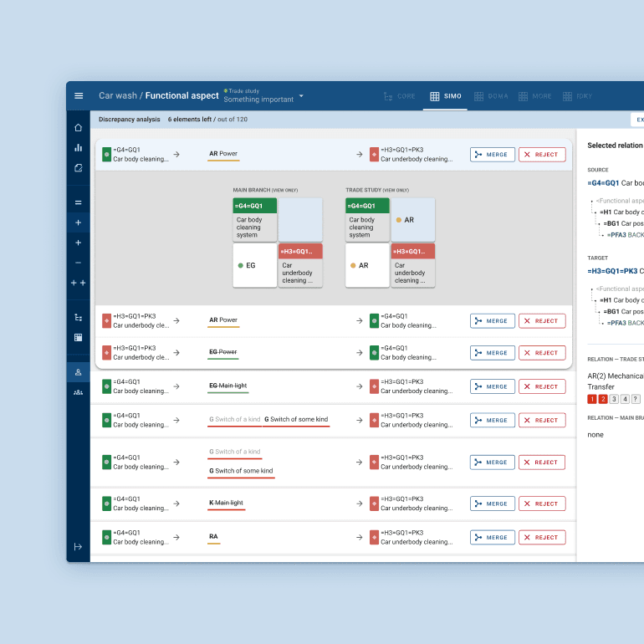Click the Functional aspect breadcrumb
This screenshot has height=644, width=644.
[182, 95]
